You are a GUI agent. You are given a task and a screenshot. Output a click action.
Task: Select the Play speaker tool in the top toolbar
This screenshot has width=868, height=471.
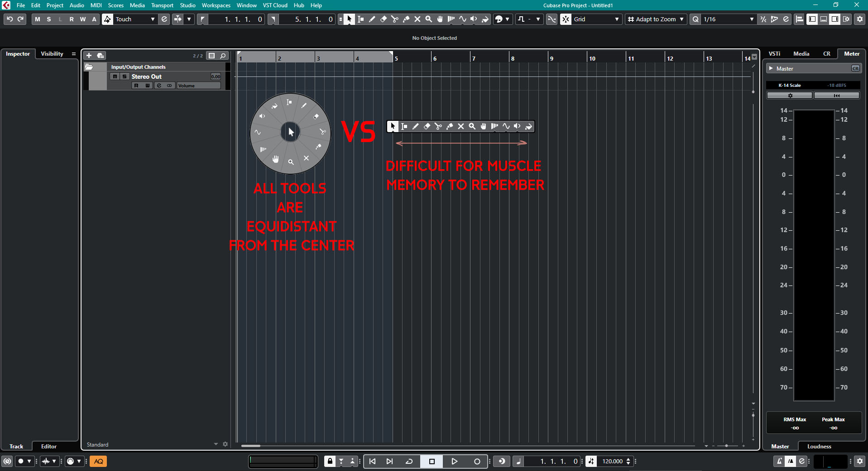click(474, 19)
